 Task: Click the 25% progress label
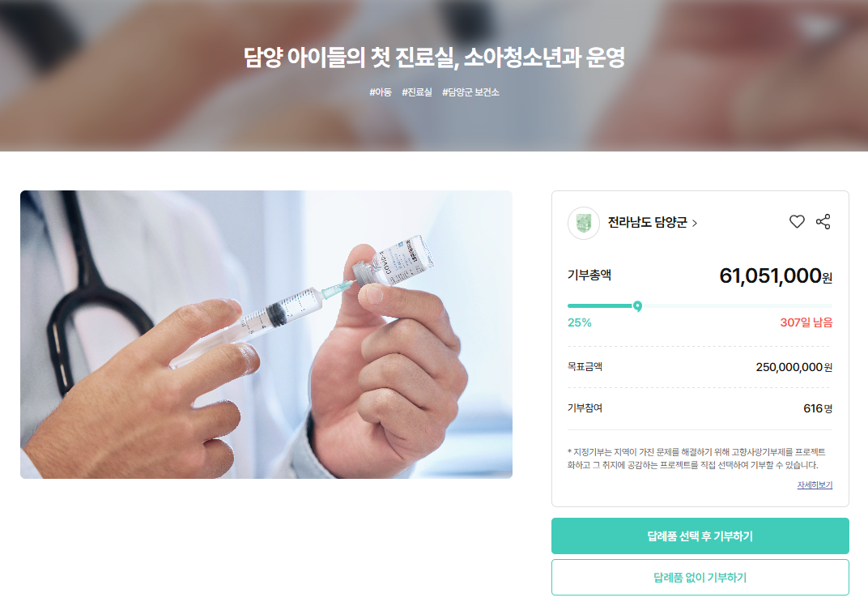point(579,322)
